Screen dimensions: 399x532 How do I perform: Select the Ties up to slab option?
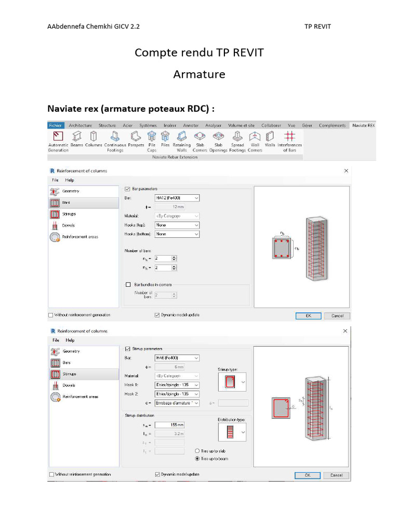pyautogui.click(x=197, y=451)
